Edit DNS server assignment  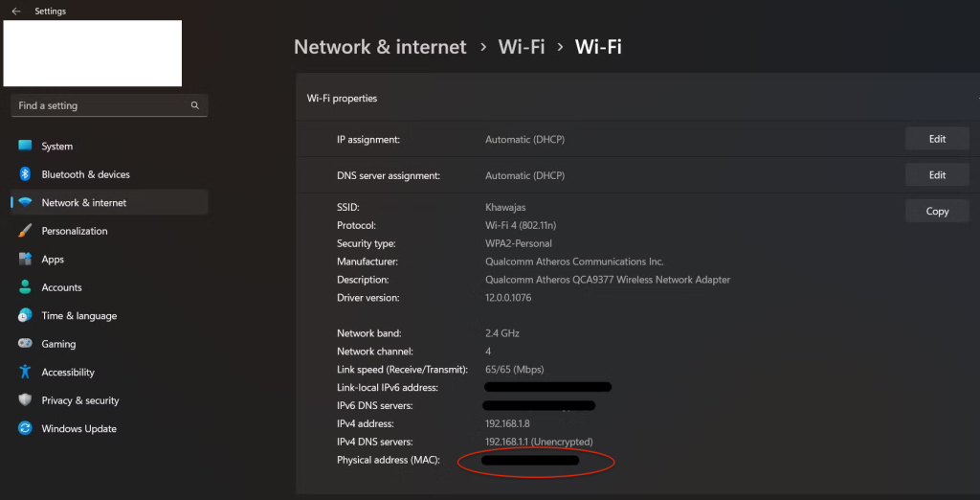click(x=937, y=175)
